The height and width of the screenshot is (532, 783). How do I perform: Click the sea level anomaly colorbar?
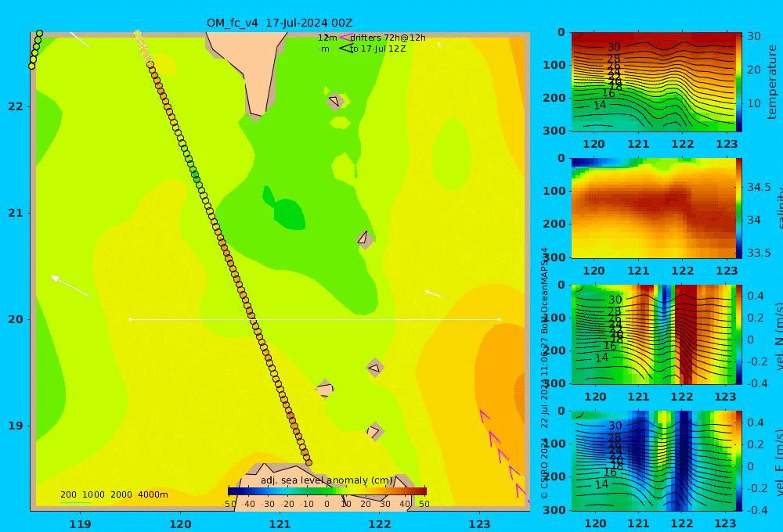click(327, 491)
